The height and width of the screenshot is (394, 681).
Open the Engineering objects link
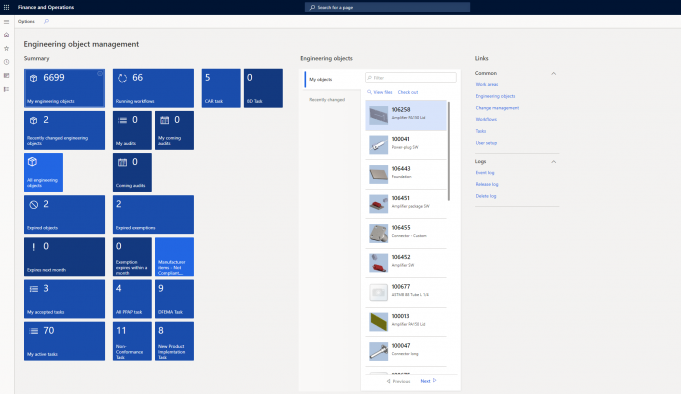(495, 96)
